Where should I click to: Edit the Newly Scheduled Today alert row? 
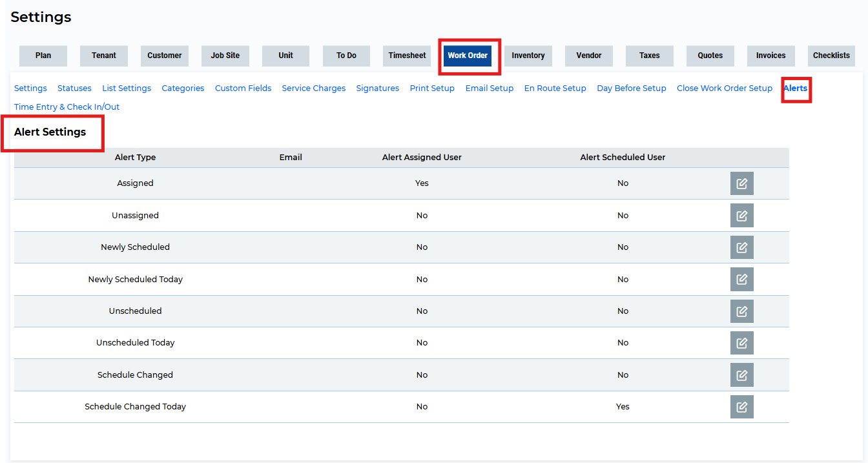coord(741,280)
